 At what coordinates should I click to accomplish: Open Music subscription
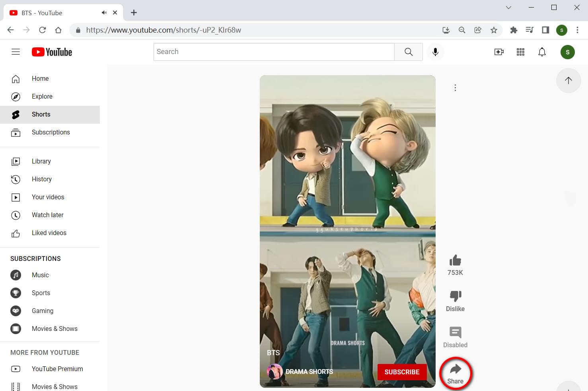pos(50,275)
